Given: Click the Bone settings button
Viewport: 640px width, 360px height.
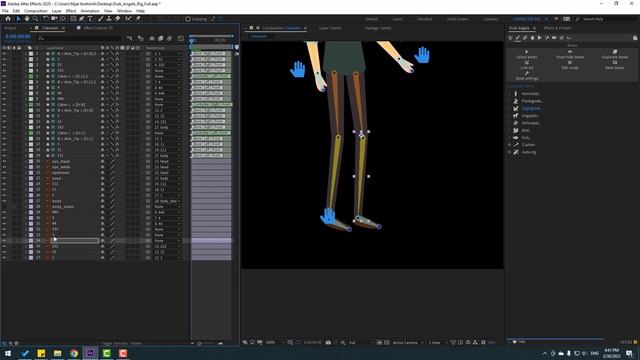Looking at the screenshot, I should [x=527, y=76].
